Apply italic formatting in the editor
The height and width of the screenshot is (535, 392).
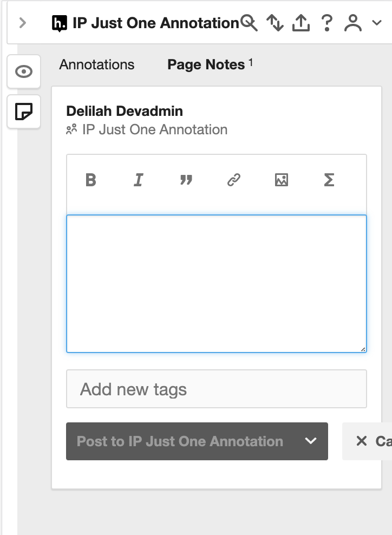138,180
